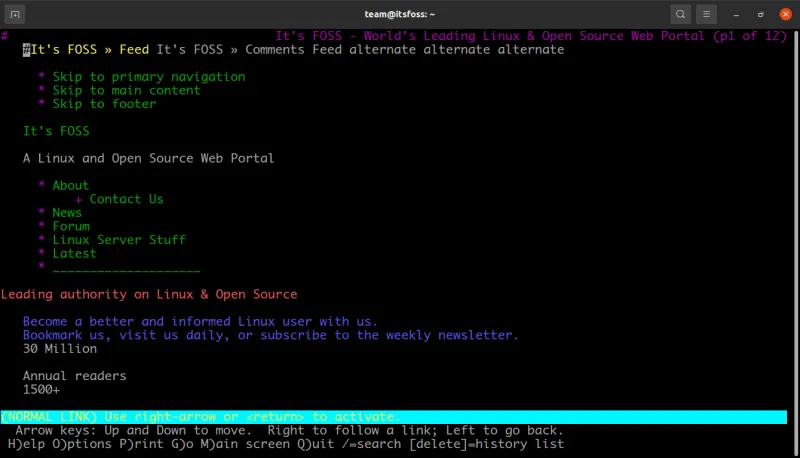
Task: Follow the "It's FOSS » Feed" link
Action: (x=86, y=50)
